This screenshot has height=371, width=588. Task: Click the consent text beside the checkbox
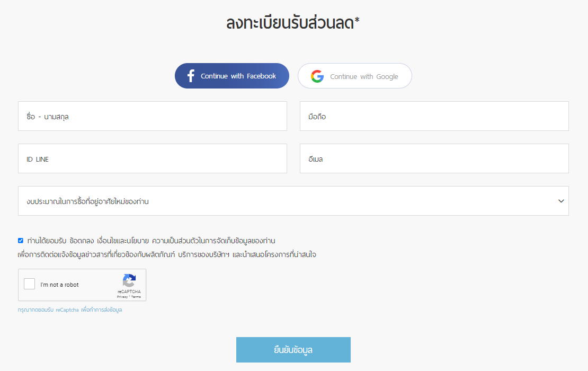coord(151,241)
